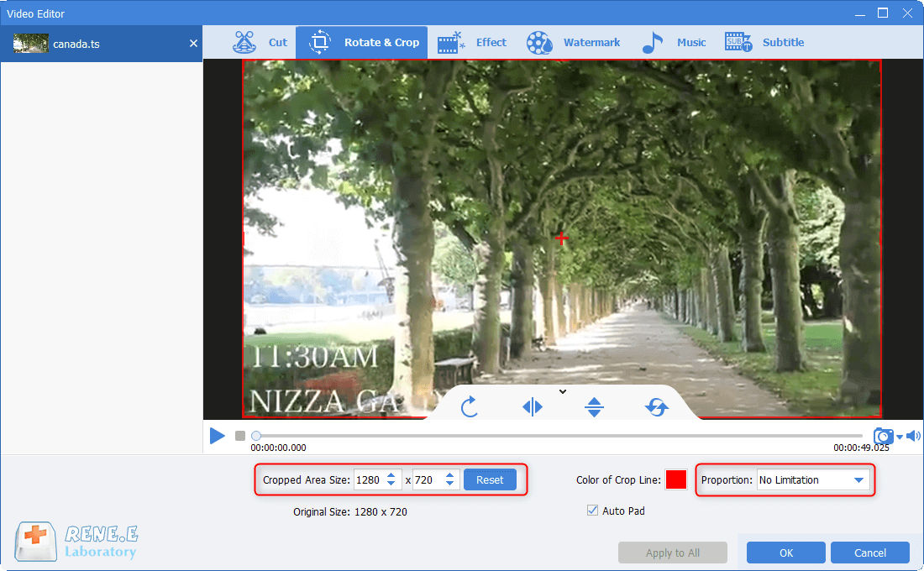This screenshot has height=571, width=924.
Task: Confirm changes with the OK button
Action: (x=785, y=553)
